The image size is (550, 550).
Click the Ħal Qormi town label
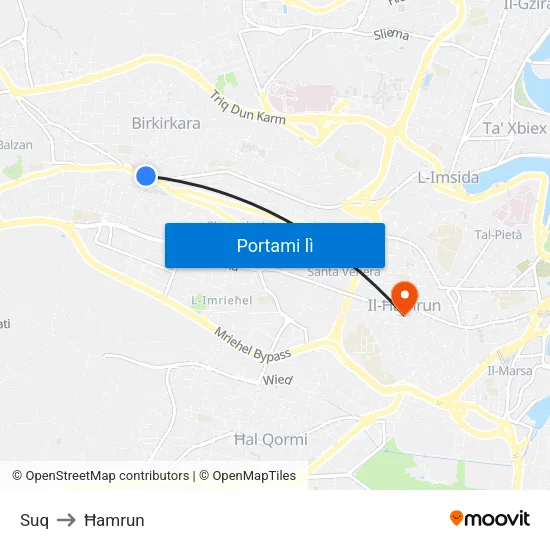(270, 440)
